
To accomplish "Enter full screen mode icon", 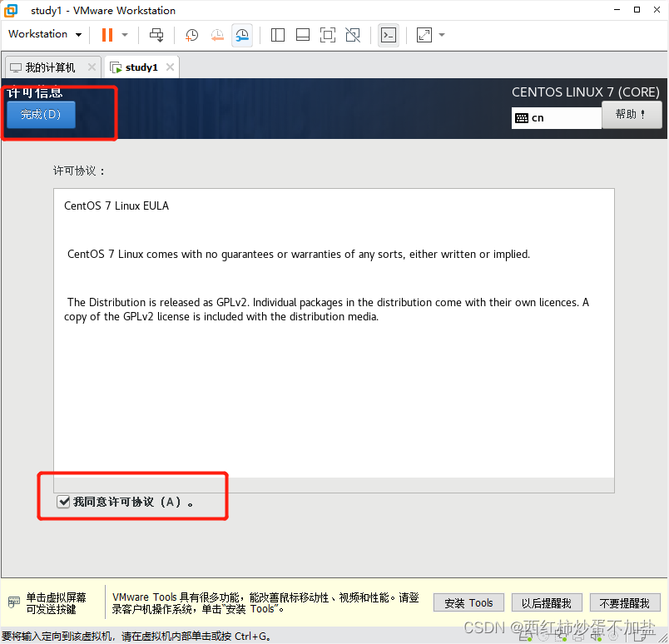I will pos(328,35).
